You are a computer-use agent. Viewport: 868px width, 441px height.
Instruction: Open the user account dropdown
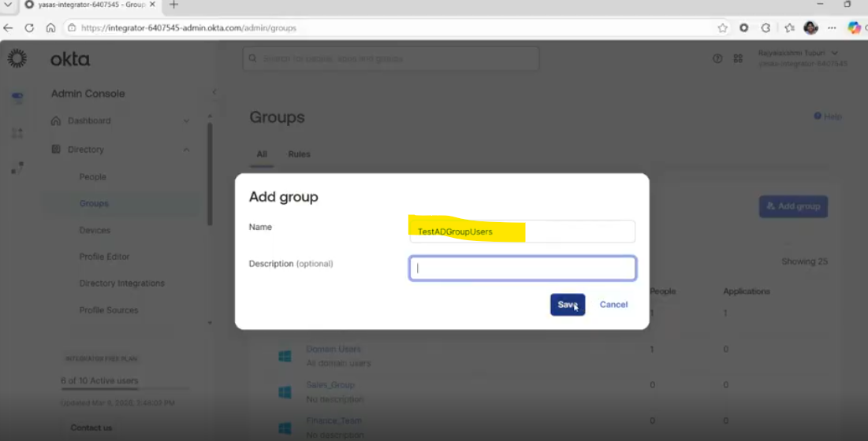pos(835,53)
